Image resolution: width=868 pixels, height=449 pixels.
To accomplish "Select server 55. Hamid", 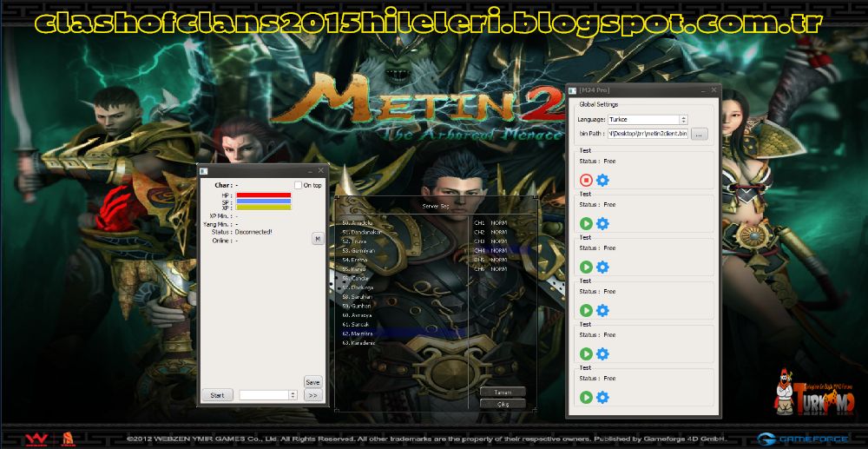I will pyautogui.click(x=355, y=269).
